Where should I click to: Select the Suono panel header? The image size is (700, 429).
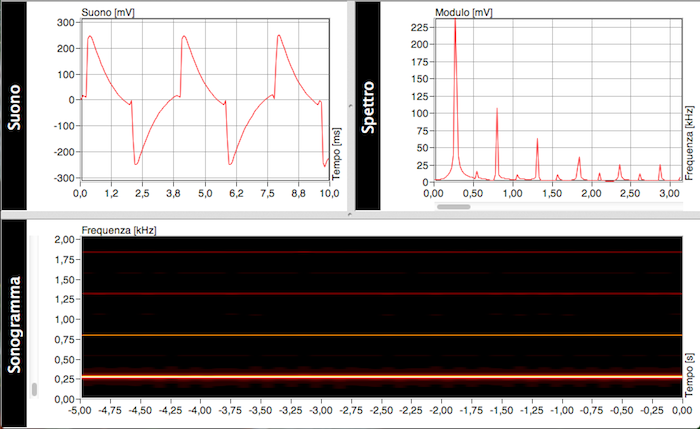[14, 106]
